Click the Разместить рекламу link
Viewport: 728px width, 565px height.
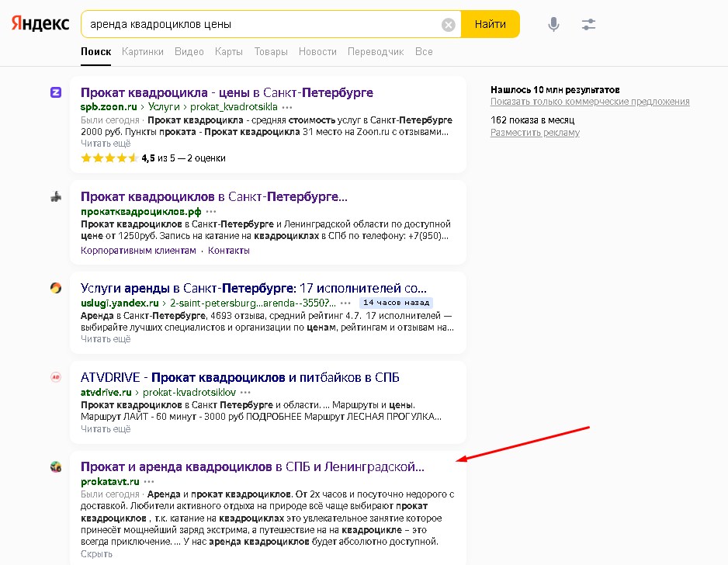point(534,132)
